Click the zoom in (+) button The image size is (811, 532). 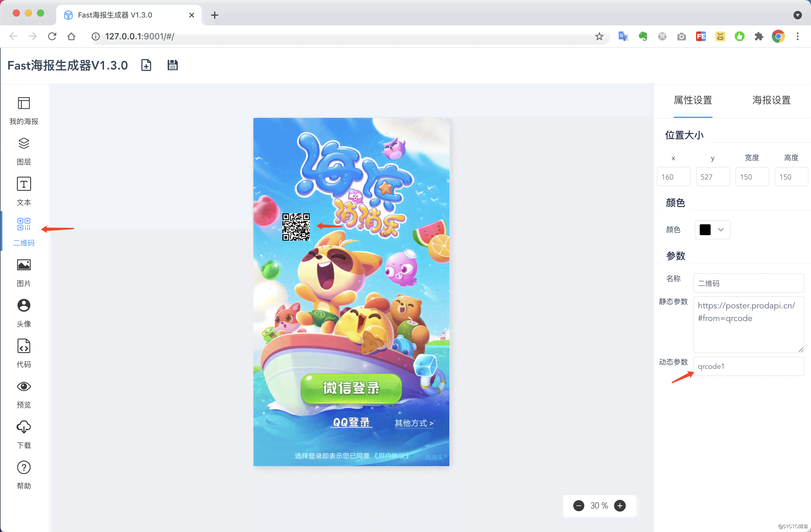[x=619, y=506]
